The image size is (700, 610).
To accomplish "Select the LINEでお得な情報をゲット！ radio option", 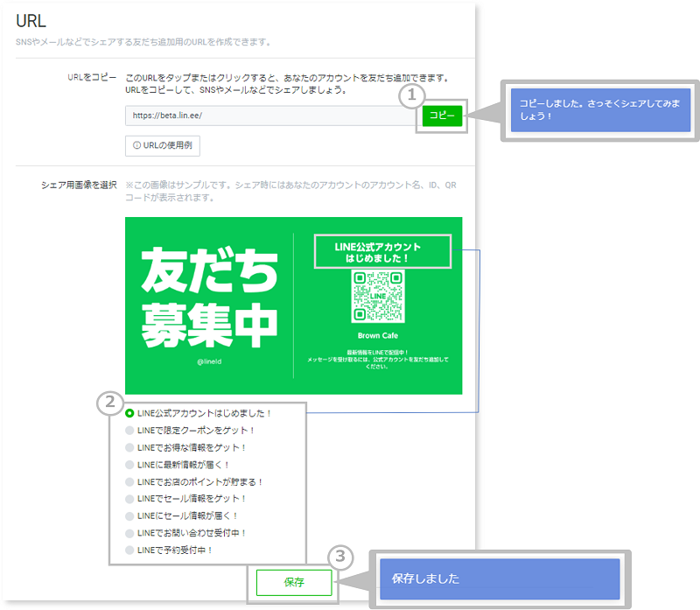I will [x=129, y=447].
